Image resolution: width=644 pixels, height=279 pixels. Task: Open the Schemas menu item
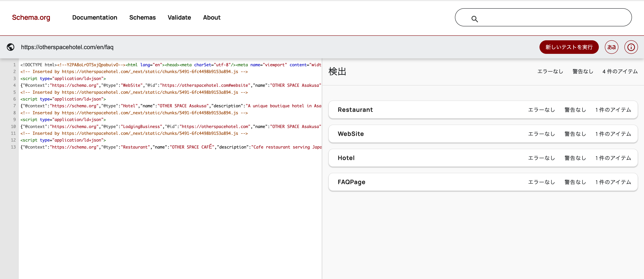point(142,18)
